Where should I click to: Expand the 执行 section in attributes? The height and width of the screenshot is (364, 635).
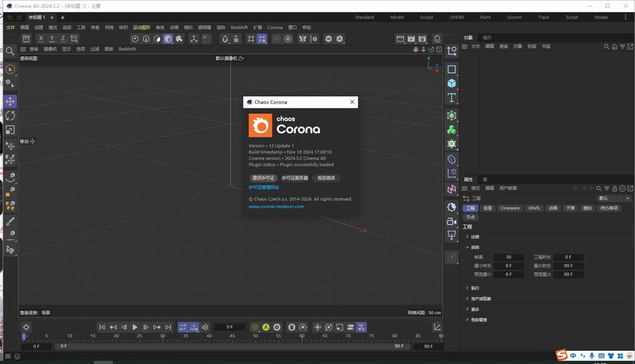[x=468, y=288]
